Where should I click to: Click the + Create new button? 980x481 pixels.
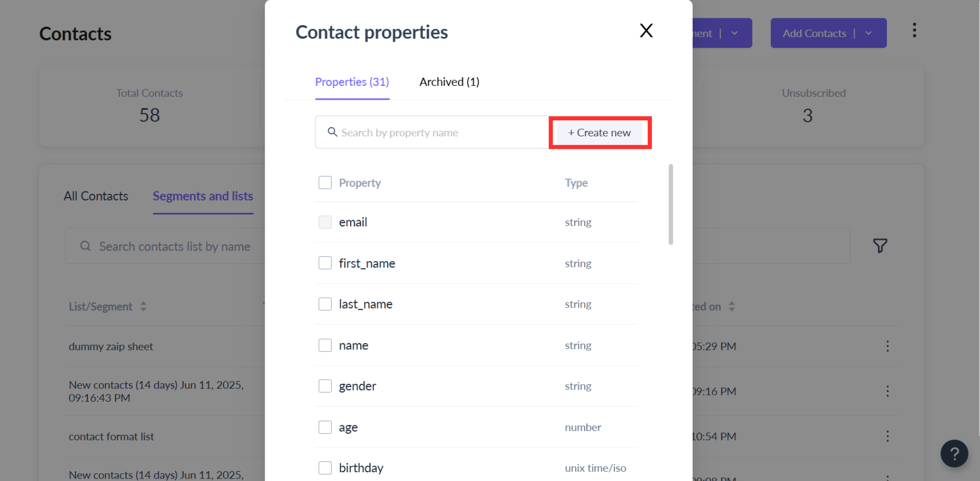(600, 133)
